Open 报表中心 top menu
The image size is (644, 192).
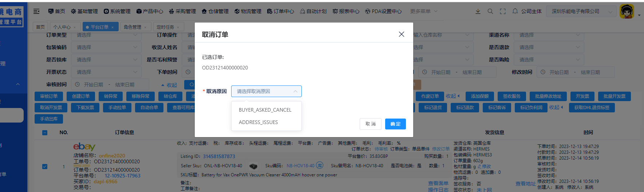[x=346, y=11]
